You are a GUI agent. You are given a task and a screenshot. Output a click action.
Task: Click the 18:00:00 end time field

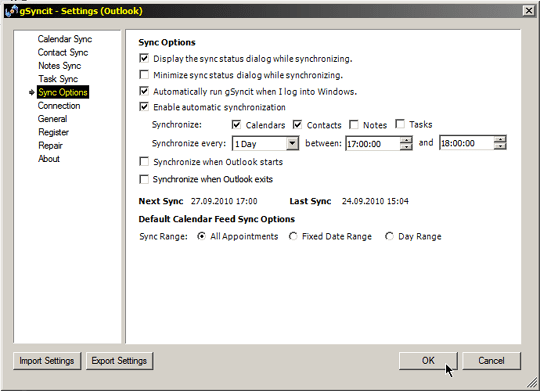coord(467,143)
